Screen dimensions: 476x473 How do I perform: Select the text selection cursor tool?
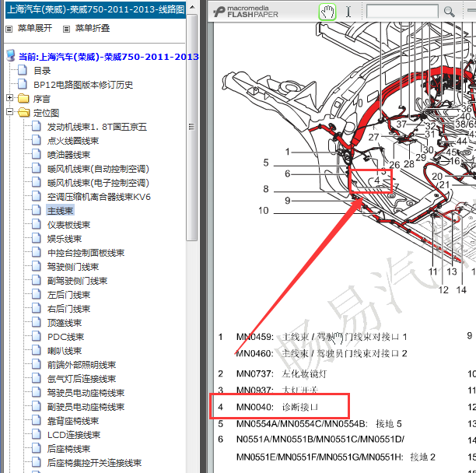(348, 12)
